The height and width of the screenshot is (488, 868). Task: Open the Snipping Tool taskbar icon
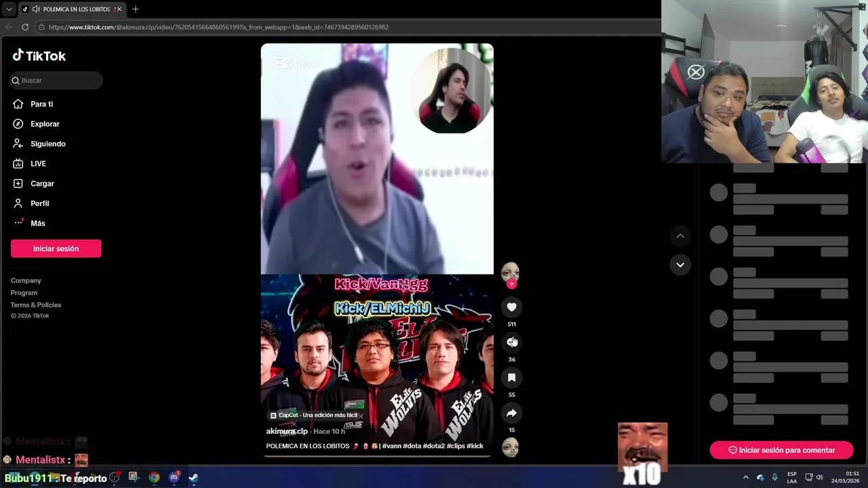coord(134,477)
